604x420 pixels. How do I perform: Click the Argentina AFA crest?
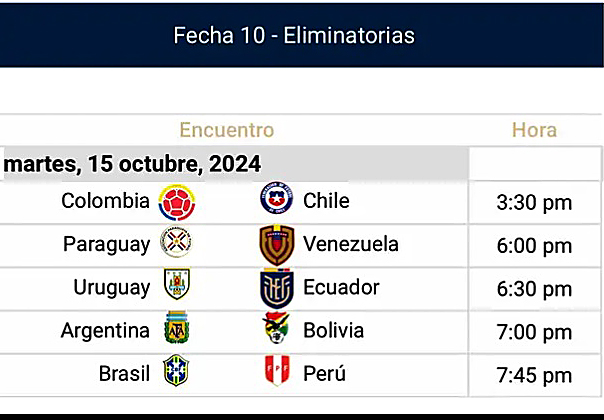[x=176, y=327]
